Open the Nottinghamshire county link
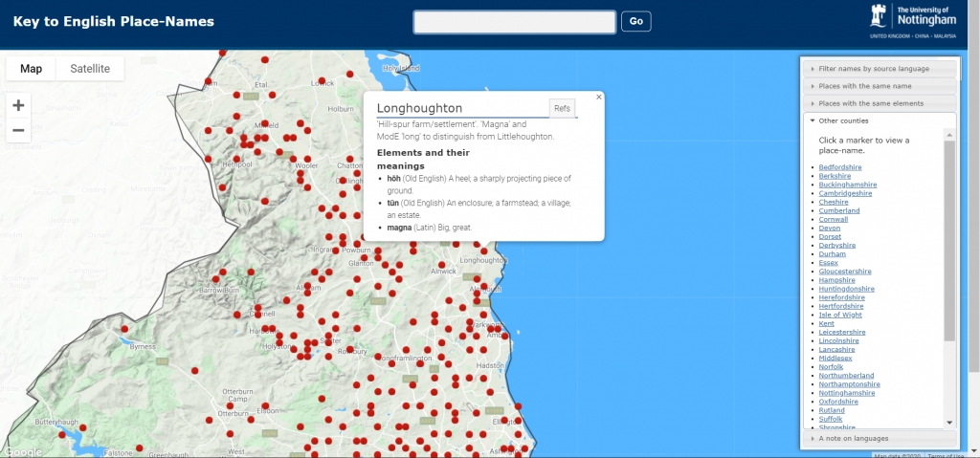 847,394
